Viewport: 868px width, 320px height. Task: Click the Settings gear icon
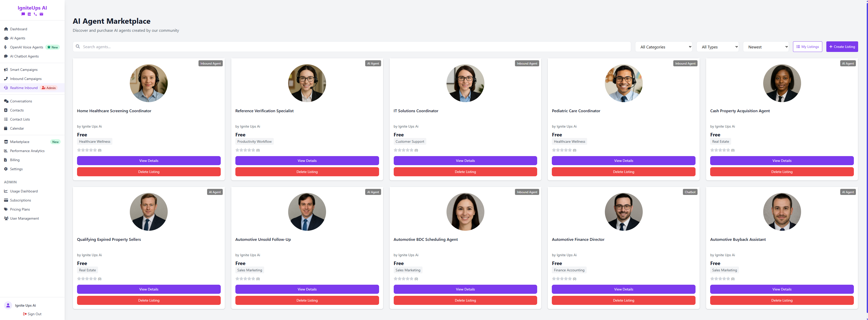point(6,169)
